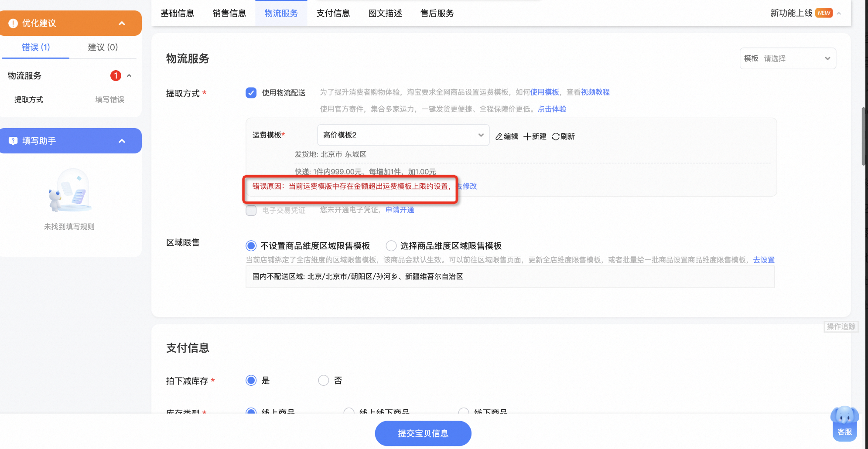
Task: Click the 编辑 pencil icon
Action: (x=499, y=137)
